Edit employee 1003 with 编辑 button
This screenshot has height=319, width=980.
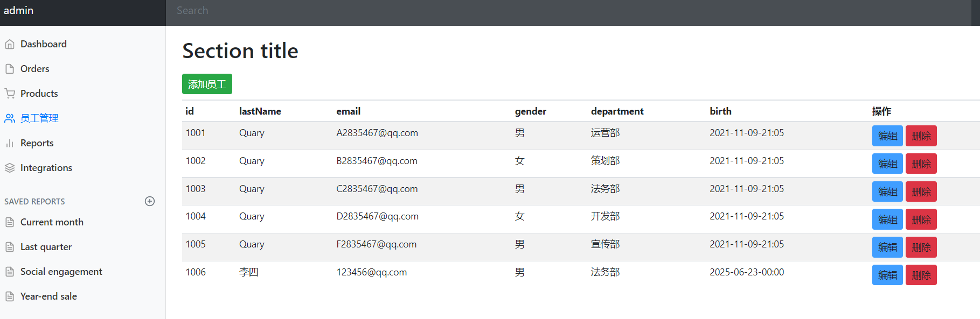point(887,192)
